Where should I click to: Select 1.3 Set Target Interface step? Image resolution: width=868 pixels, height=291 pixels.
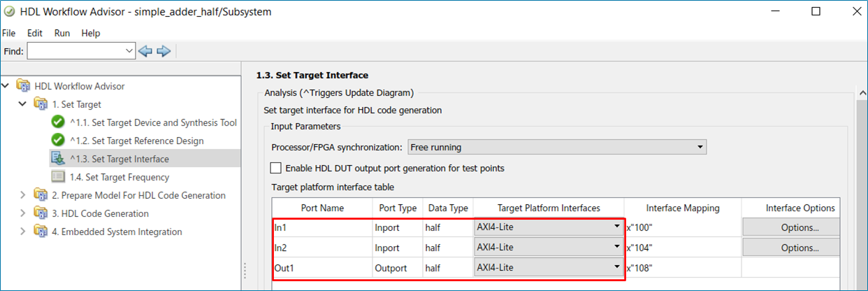[119, 159]
